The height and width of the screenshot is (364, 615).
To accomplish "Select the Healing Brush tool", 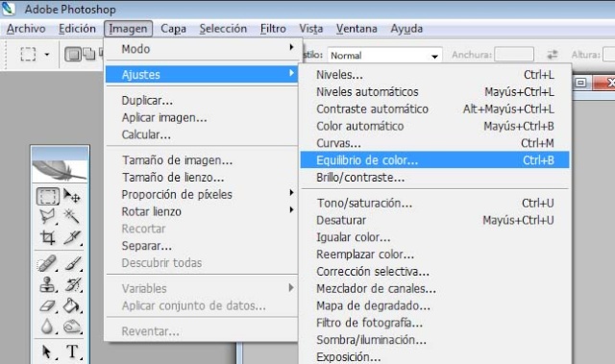I will [47, 263].
